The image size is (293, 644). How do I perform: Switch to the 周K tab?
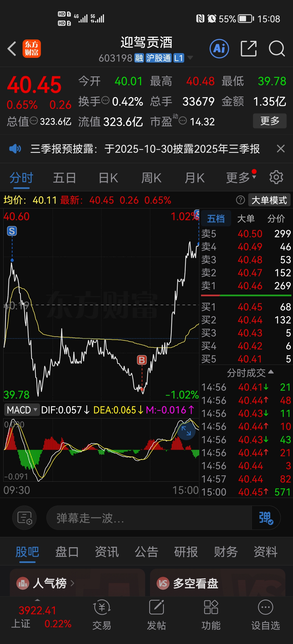tap(151, 178)
